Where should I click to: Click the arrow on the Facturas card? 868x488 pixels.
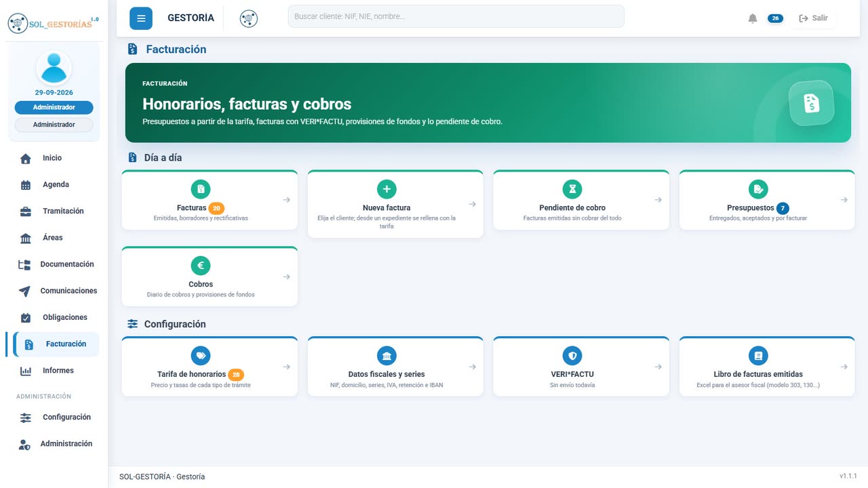[287, 200]
